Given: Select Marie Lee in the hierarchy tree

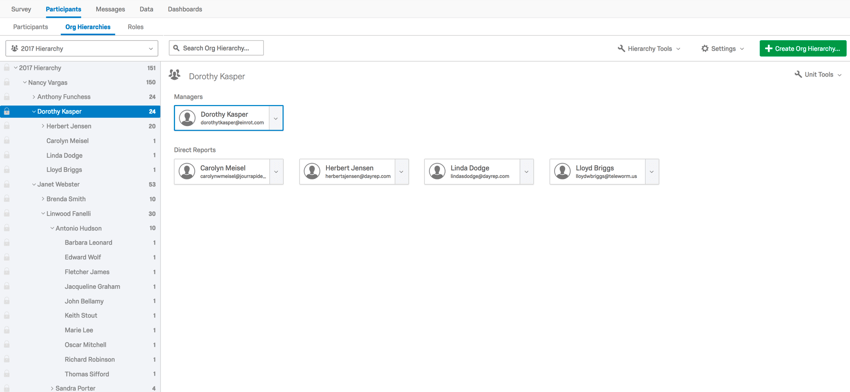Looking at the screenshot, I should [78, 330].
